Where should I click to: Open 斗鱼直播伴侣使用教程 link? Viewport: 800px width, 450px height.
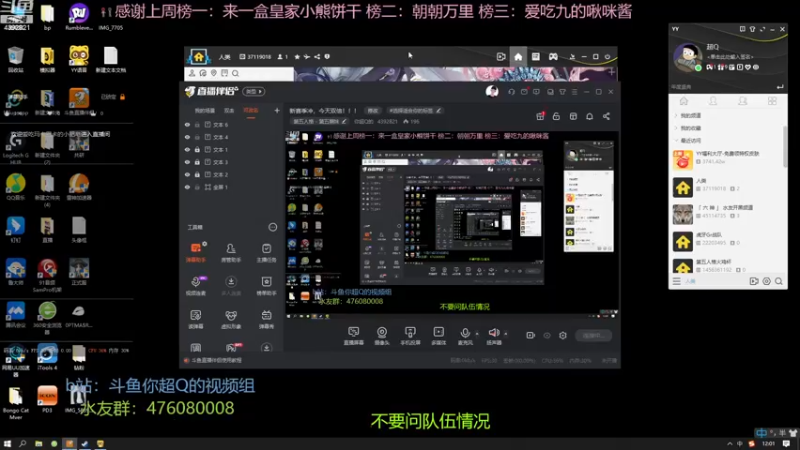(x=216, y=360)
